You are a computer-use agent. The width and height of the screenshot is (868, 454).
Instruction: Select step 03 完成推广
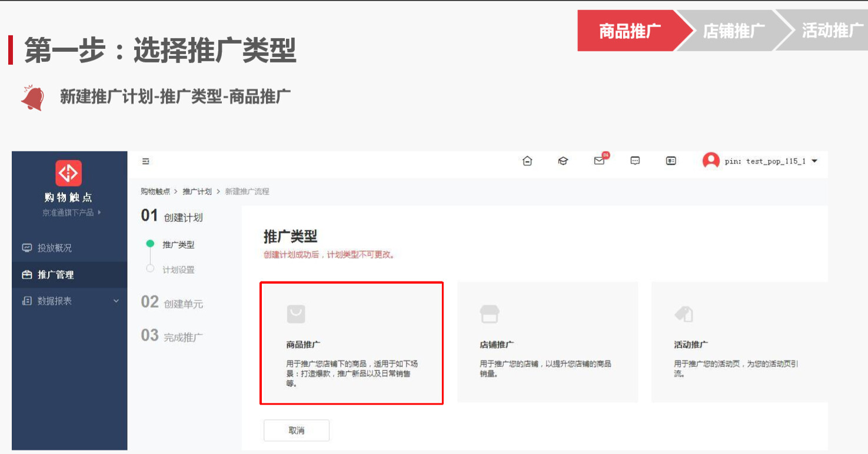click(172, 336)
